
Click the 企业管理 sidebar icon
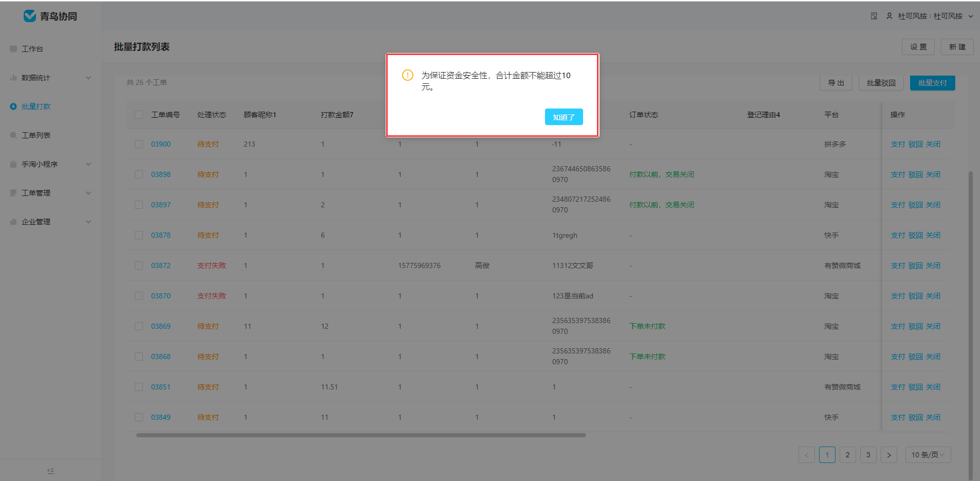coord(13,222)
